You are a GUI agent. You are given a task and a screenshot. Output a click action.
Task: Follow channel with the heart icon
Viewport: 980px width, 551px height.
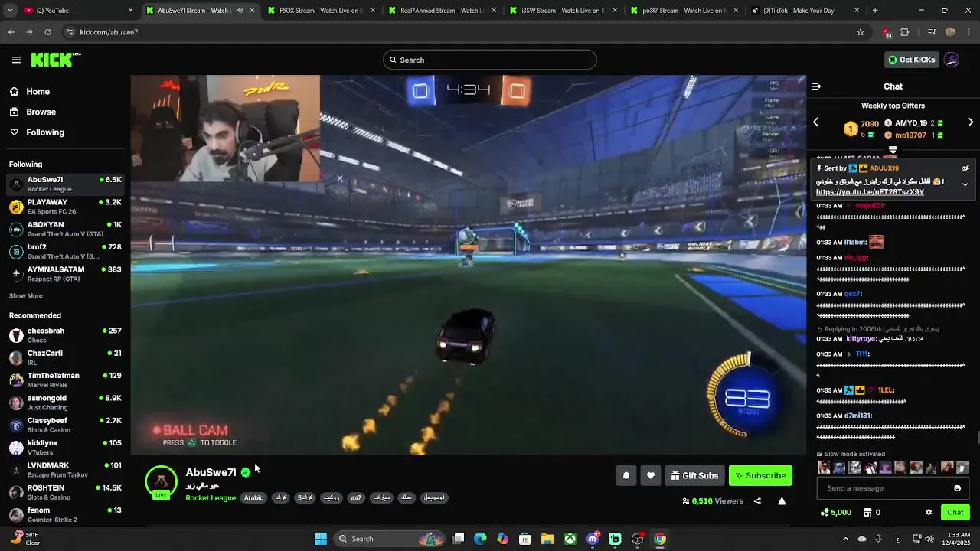pos(650,475)
